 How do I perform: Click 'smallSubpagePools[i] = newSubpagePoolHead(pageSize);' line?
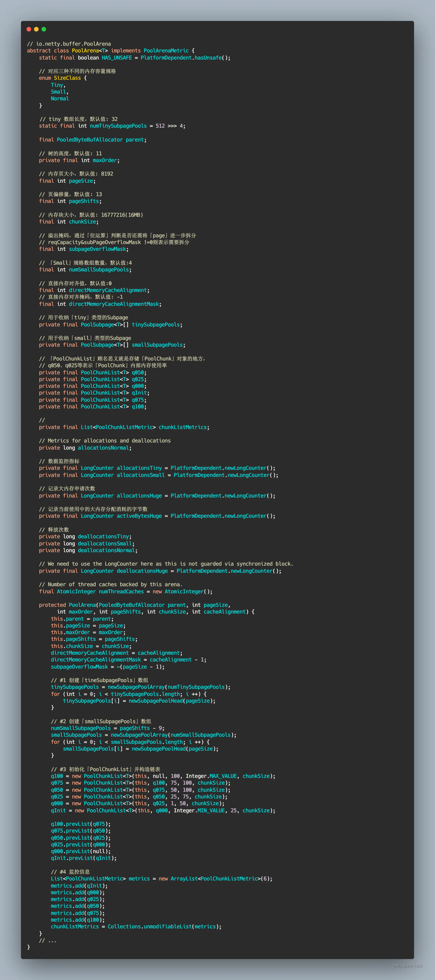[x=141, y=749]
